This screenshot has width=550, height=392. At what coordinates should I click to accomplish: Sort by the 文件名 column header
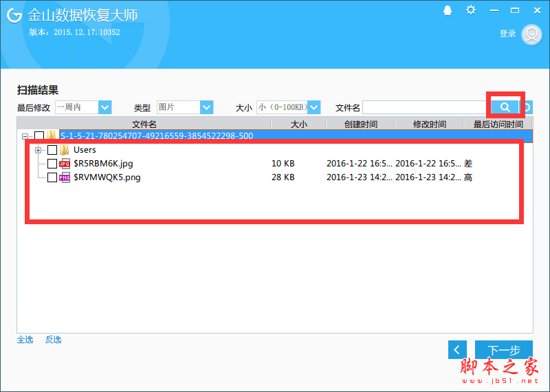[x=144, y=124]
